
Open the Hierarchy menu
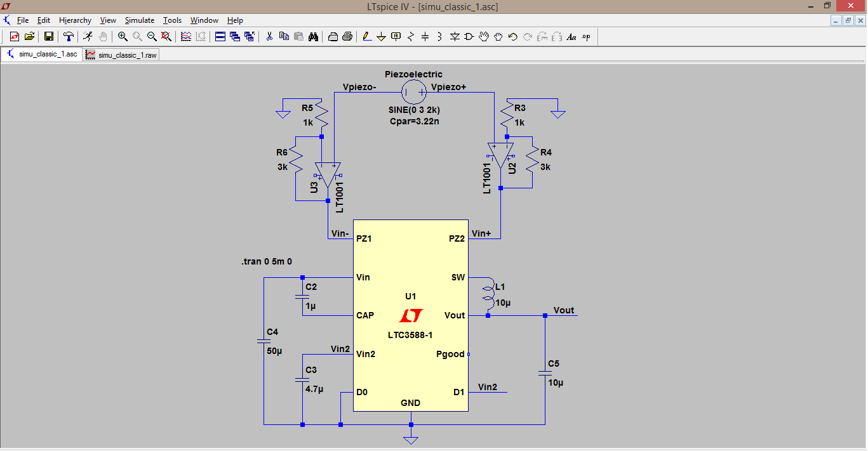pos(75,20)
